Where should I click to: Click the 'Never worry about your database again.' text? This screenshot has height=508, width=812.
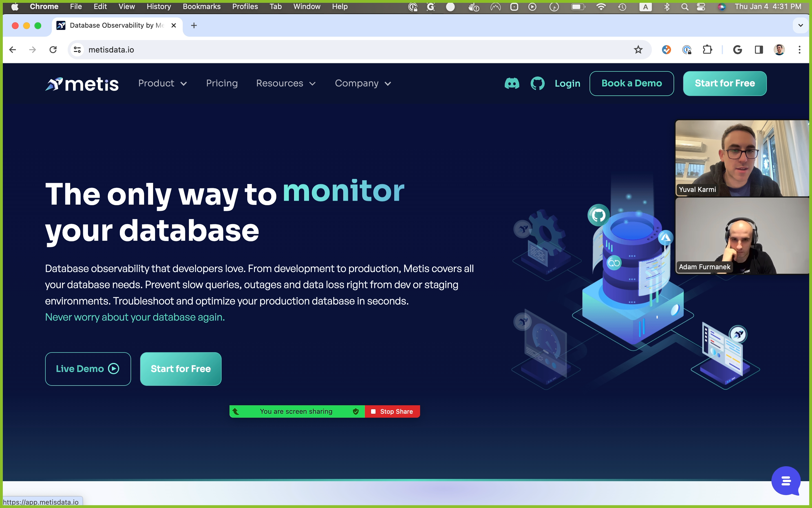pyautogui.click(x=135, y=317)
